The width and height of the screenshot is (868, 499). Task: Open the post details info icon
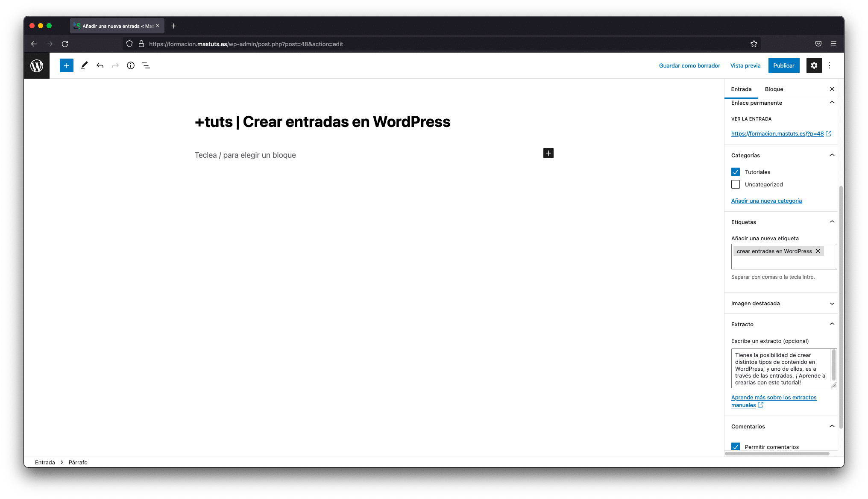(x=131, y=65)
